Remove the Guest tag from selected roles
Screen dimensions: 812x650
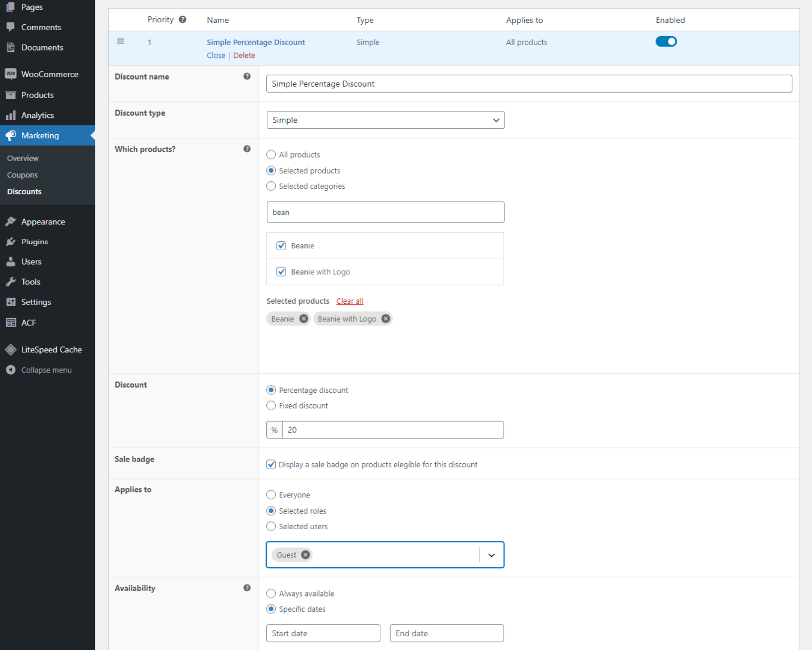305,554
